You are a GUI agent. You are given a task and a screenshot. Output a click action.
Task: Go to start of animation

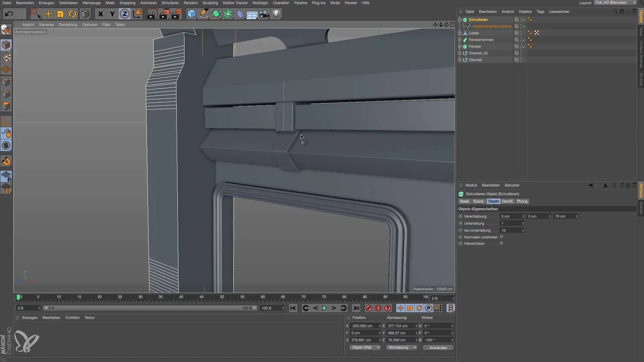[293, 308]
